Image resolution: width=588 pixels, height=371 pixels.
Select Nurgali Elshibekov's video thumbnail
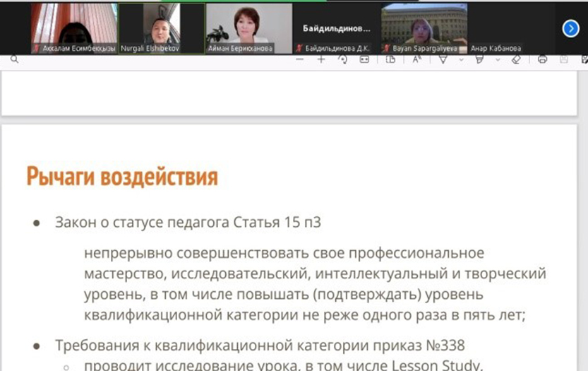click(x=161, y=27)
